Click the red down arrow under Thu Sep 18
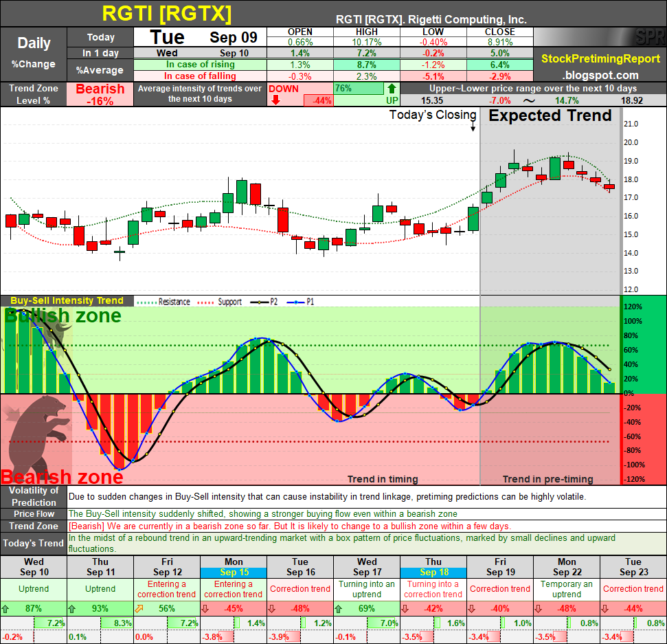Viewport: 667px width, 644px height. click(x=405, y=609)
